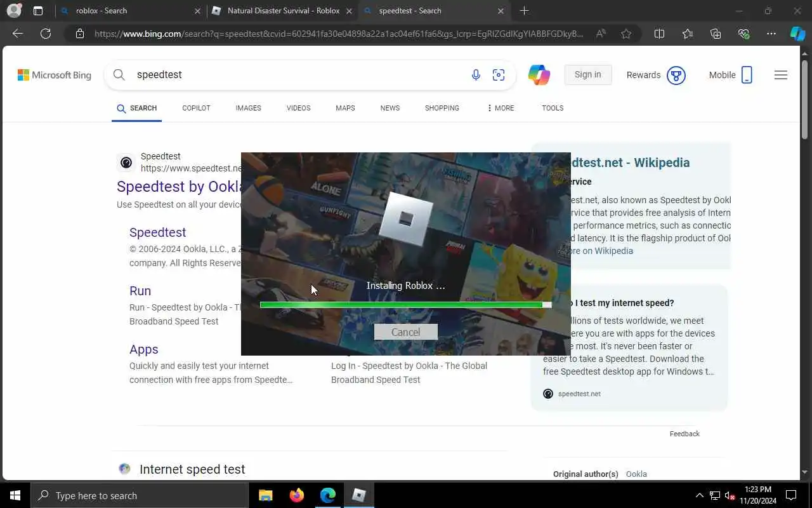Open the Wikipedia article title link

[x=630, y=163]
